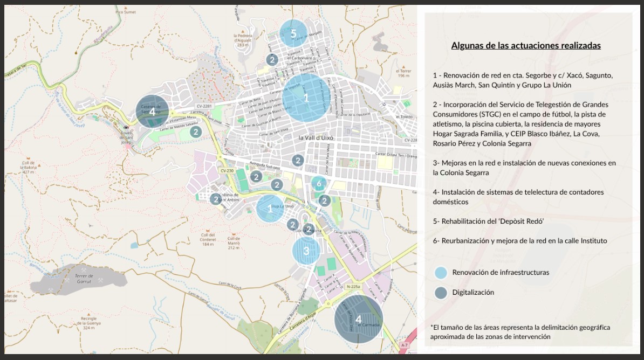The height and width of the screenshot is (360, 644).
Task: Select legend item '6- Reurbanización y mejora'
Action: point(519,240)
